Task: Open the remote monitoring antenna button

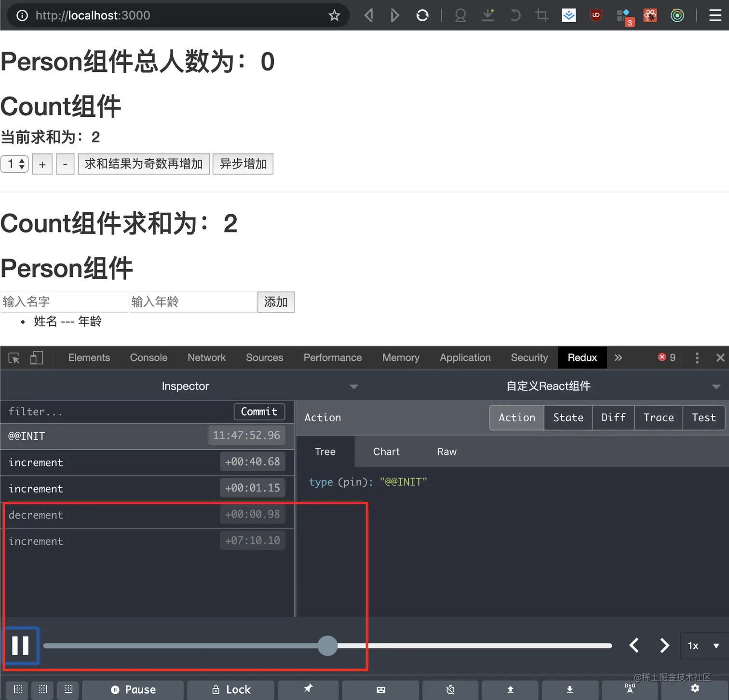Action: coord(630,689)
